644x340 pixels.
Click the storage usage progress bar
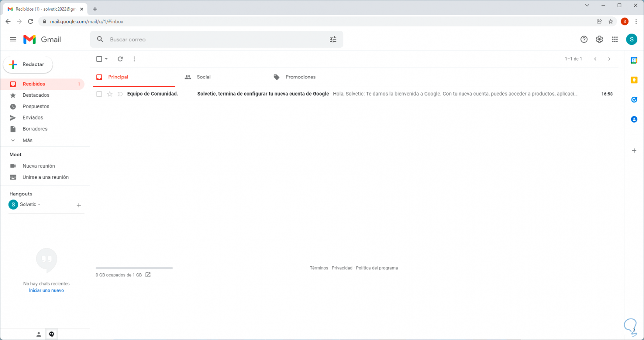pyautogui.click(x=134, y=268)
